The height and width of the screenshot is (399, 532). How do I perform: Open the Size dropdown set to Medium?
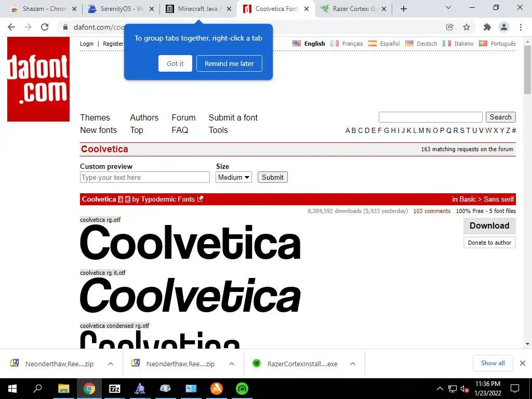click(x=234, y=177)
